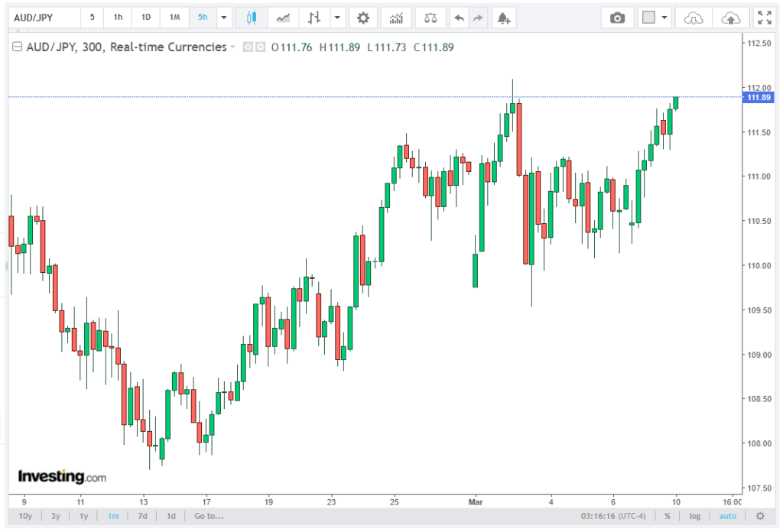This screenshot has height=532, width=783.
Task: Take a chart snapshot with camera icon
Action: pos(617,18)
